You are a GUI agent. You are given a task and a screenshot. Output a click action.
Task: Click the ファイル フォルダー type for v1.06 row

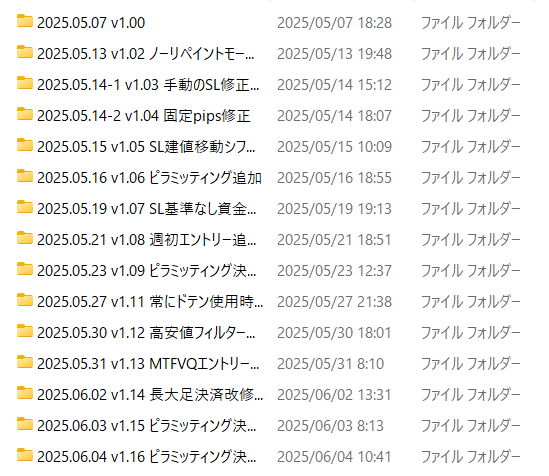(470, 178)
